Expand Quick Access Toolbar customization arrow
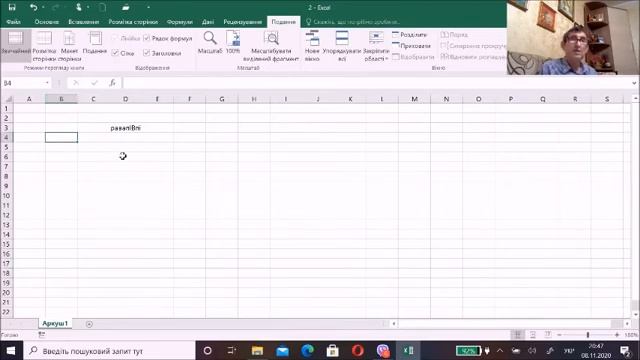Viewport: 640px width, 360px height. point(148,7)
